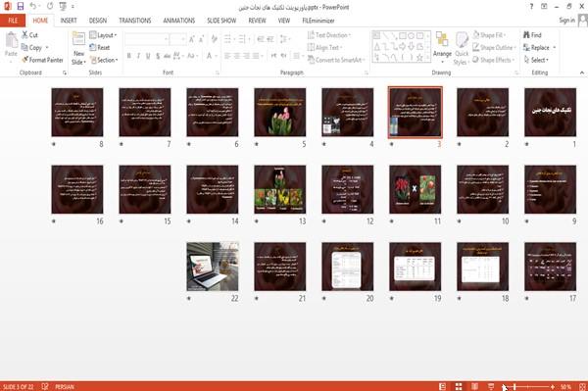The height and width of the screenshot is (391, 588).
Task: Select slide 22 thumbnail with laptop photo
Action: pos(213,267)
